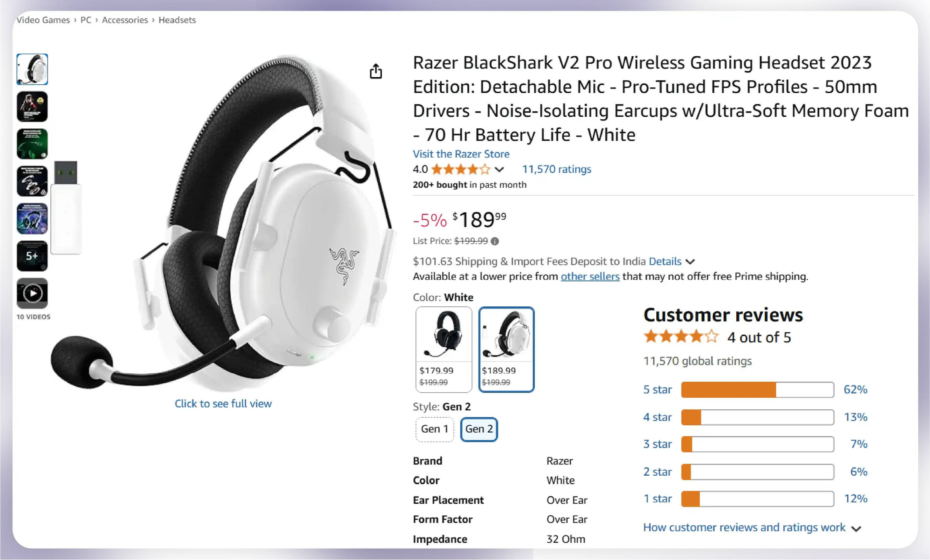
Task: Expand shipping Details chevron
Action: point(690,262)
